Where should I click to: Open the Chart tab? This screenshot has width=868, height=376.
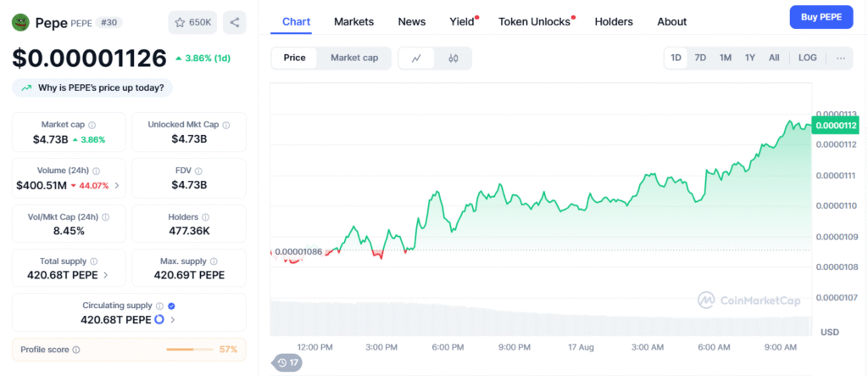pos(296,21)
